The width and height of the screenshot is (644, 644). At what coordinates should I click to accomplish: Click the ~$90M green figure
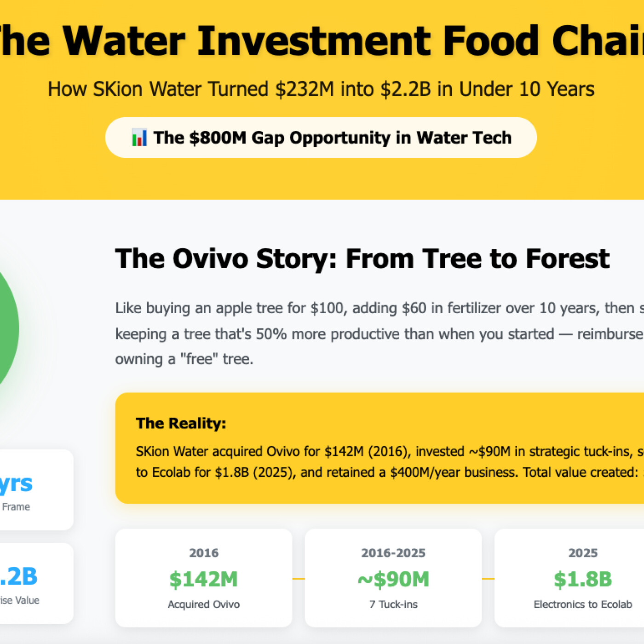(x=393, y=579)
